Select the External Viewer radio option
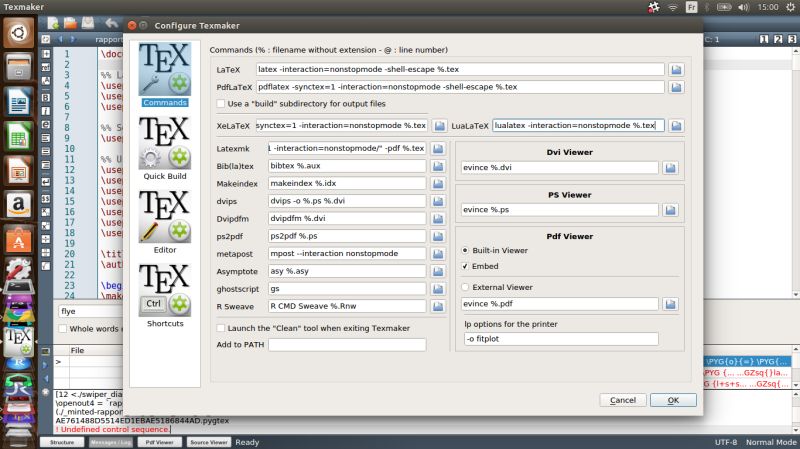The height and width of the screenshot is (449, 800). (465, 287)
